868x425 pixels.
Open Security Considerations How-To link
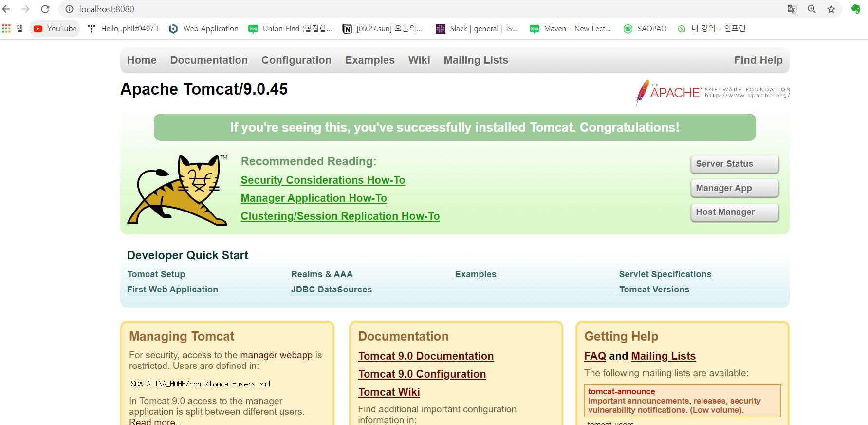point(323,180)
